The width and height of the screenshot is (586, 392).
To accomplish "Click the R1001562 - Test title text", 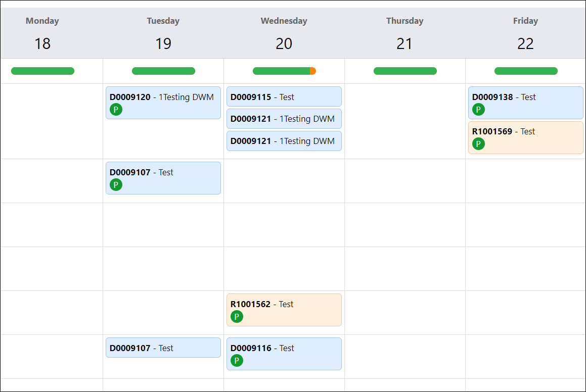I will pos(262,304).
